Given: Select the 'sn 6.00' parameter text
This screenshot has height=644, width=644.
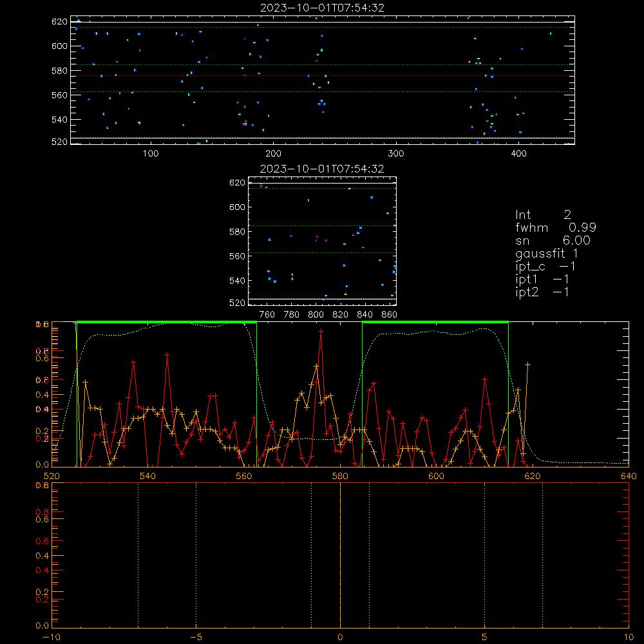Looking at the screenshot, I should pyautogui.click(x=553, y=240).
